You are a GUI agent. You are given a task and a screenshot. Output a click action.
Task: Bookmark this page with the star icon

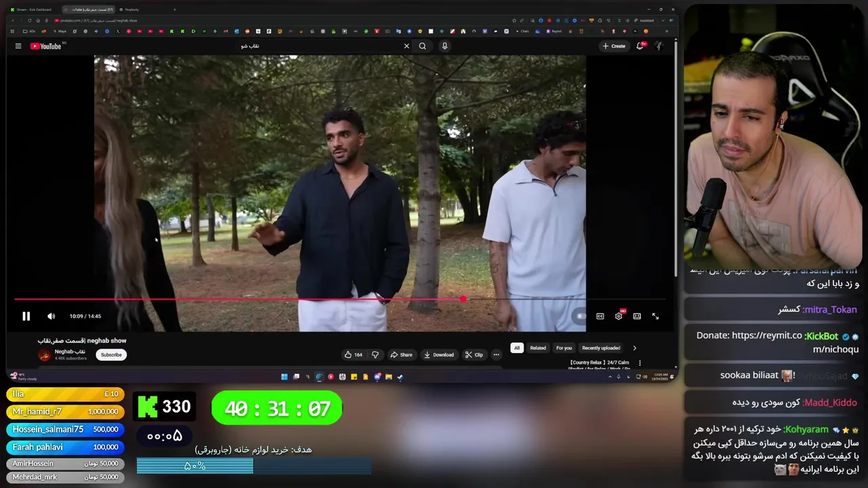pos(514,20)
